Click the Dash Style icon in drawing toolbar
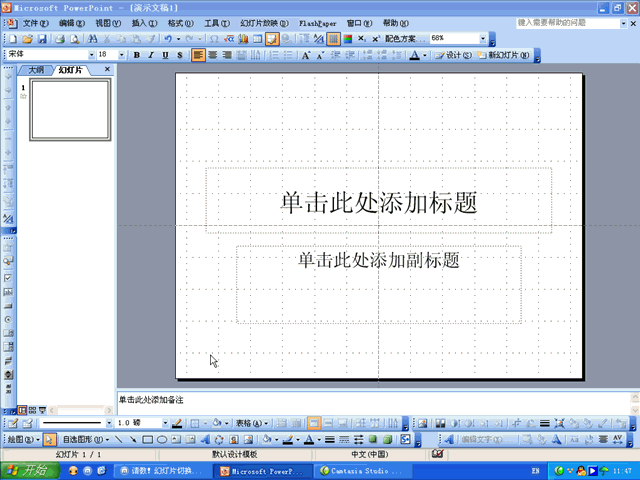Screen dimensions: 640x480 (344, 440)
